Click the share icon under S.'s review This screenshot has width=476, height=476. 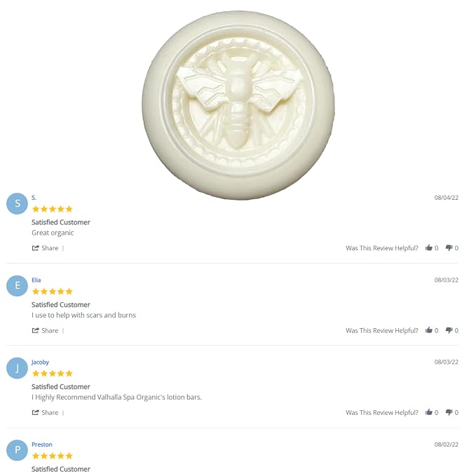coord(36,247)
